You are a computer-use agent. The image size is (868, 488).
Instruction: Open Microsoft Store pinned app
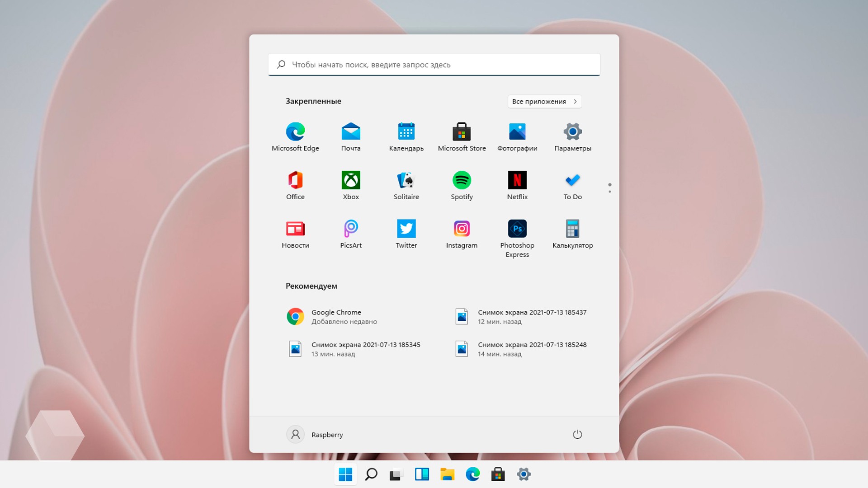pyautogui.click(x=462, y=137)
